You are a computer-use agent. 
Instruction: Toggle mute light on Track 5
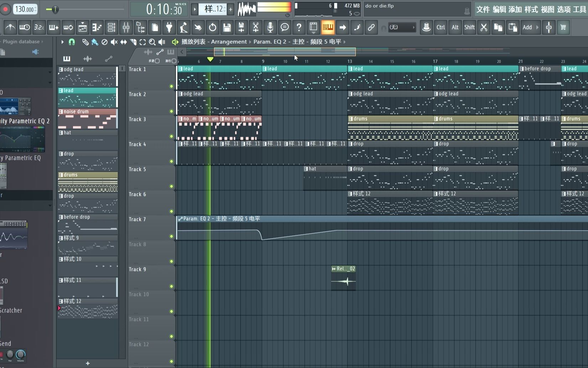[171, 186]
